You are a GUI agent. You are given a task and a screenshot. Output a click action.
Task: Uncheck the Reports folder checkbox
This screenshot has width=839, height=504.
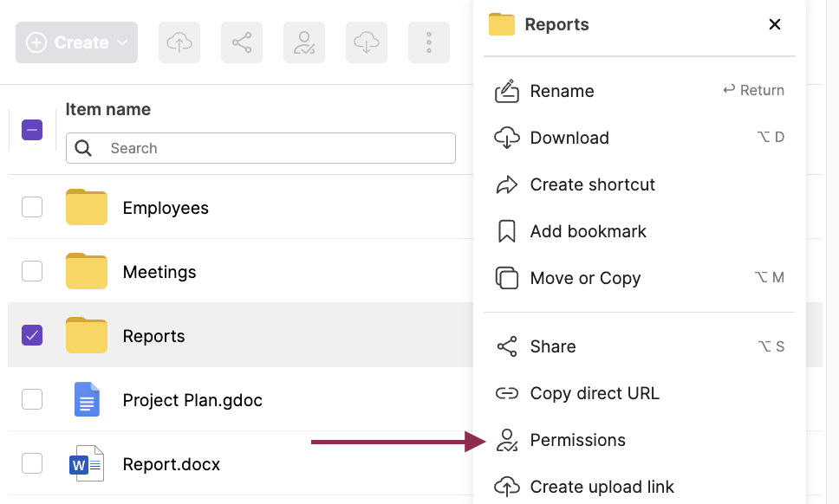pos(32,335)
